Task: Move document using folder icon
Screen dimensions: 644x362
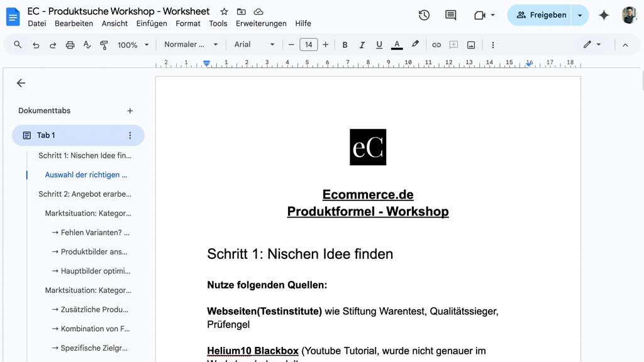Action: (241, 11)
